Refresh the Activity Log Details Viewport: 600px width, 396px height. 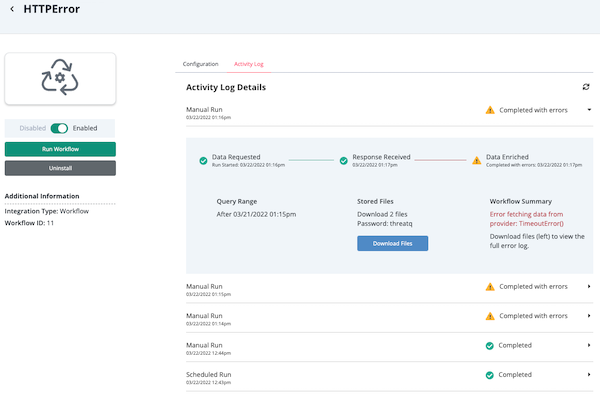click(585, 87)
